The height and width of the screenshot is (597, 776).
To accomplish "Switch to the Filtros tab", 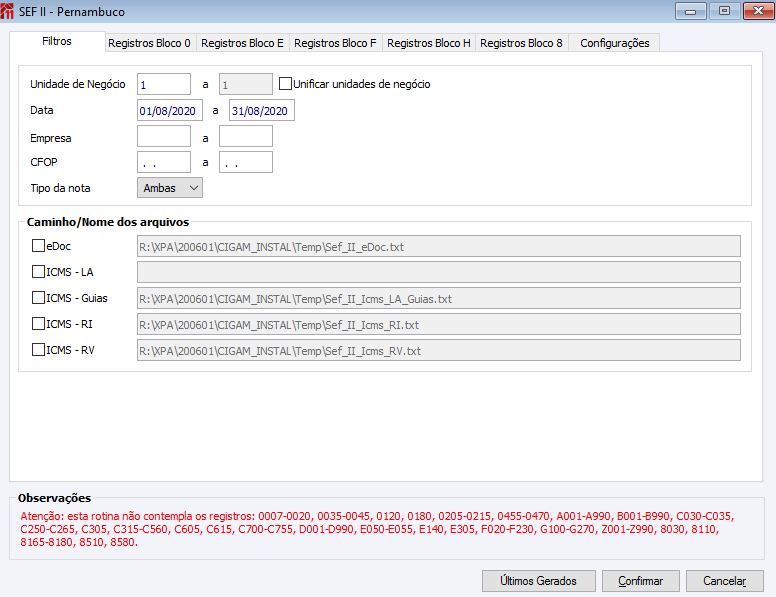I will [57, 42].
